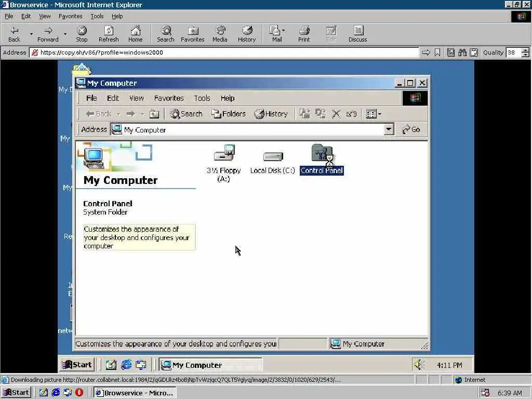Launch Outlook Express from inner quick launch

(141, 365)
